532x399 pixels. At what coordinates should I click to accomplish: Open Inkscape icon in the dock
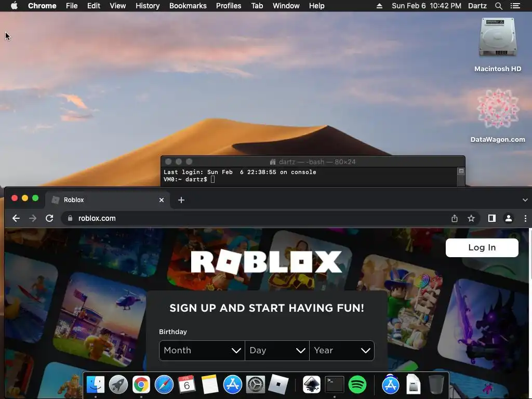point(312,384)
